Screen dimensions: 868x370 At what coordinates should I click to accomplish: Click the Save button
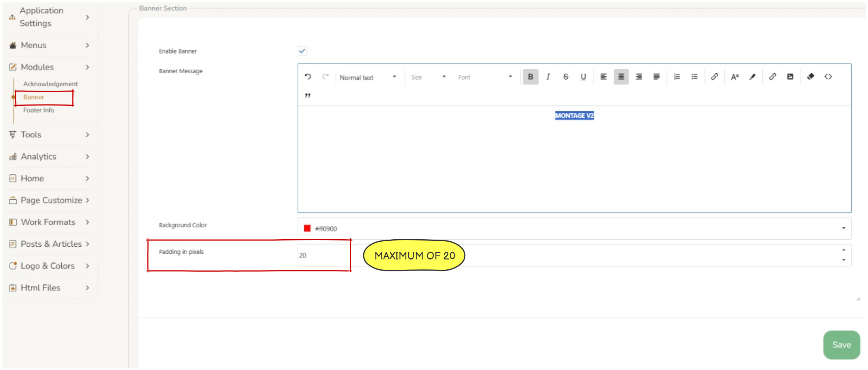point(841,345)
